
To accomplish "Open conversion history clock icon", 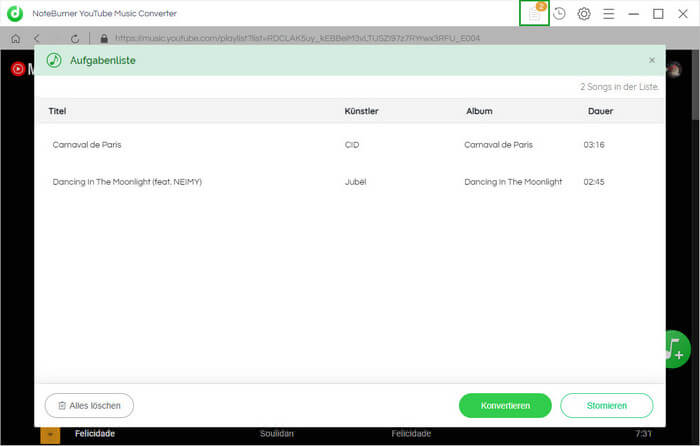I will (559, 14).
